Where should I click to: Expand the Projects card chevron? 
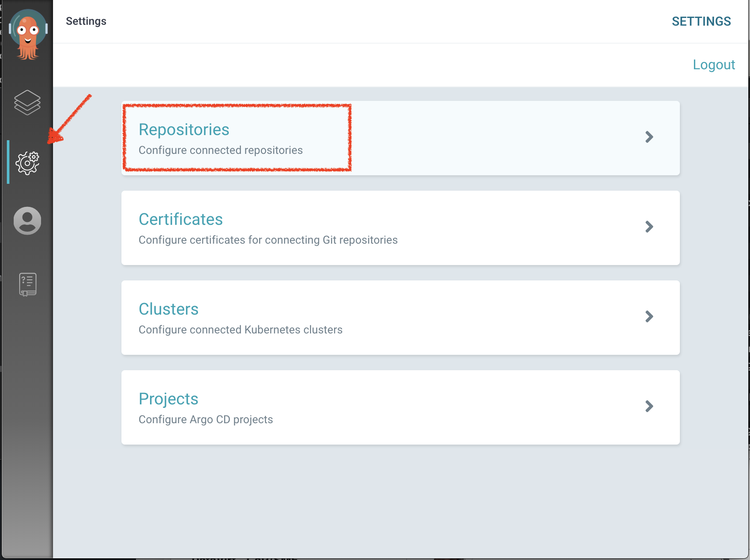649,407
